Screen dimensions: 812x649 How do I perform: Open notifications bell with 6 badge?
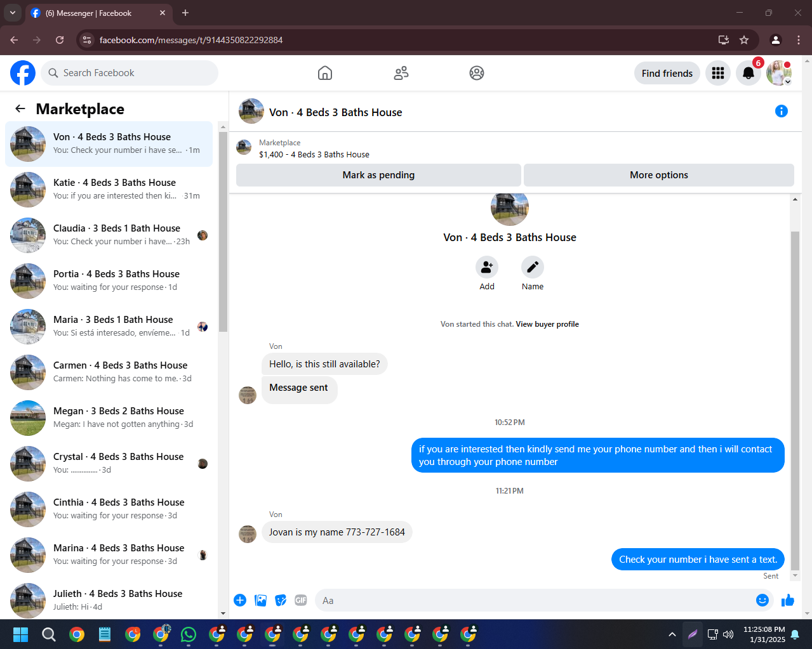(749, 73)
